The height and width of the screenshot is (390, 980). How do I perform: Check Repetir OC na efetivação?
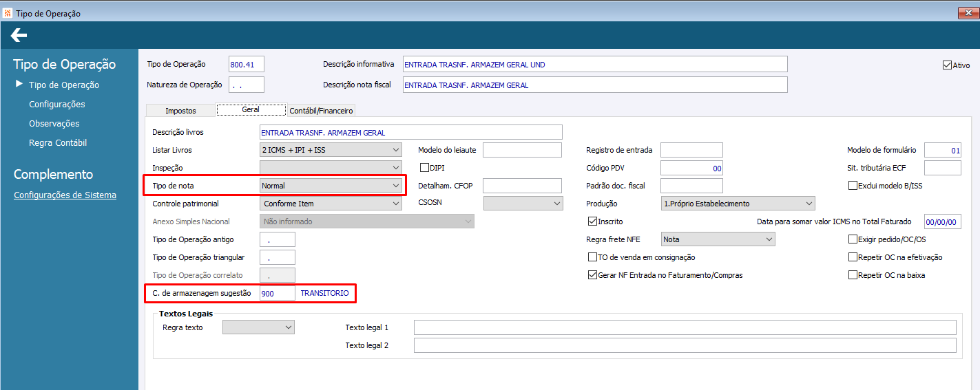(x=853, y=257)
